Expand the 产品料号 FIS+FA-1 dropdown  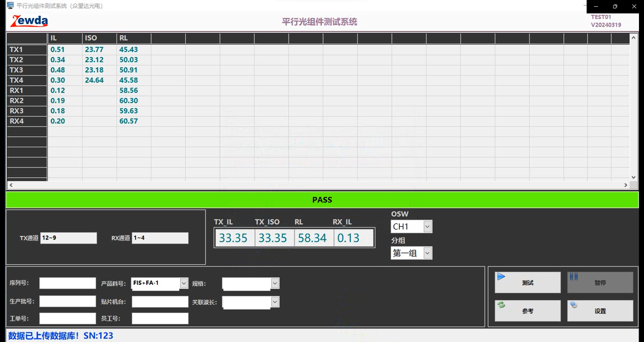coord(184,283)
